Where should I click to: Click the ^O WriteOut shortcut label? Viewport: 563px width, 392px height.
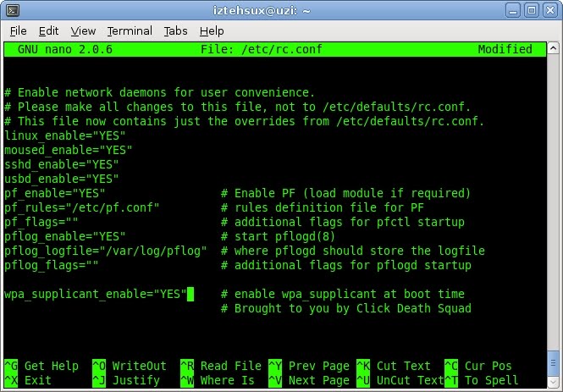click(x=130, y=366)
